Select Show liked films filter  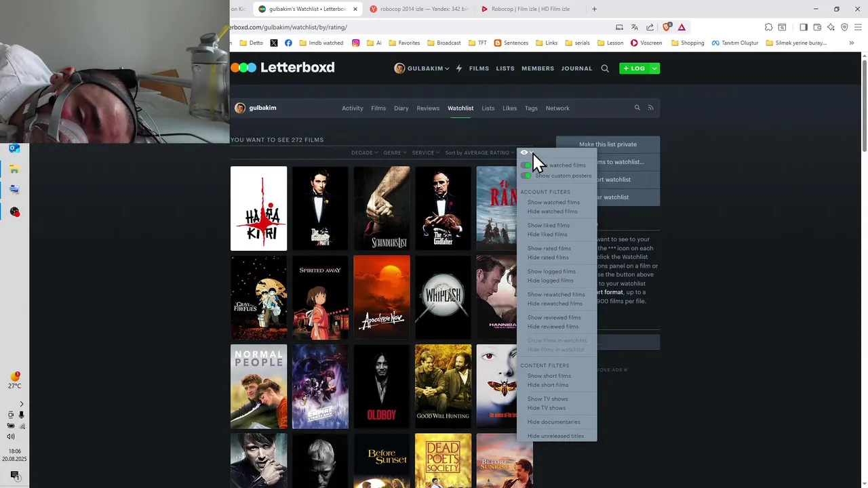548,226
